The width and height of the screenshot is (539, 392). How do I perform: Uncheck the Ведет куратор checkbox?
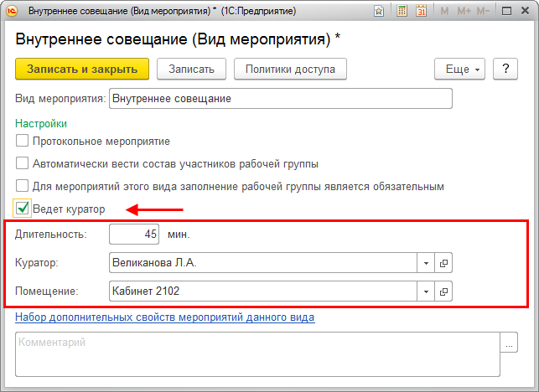coord(23,209)
